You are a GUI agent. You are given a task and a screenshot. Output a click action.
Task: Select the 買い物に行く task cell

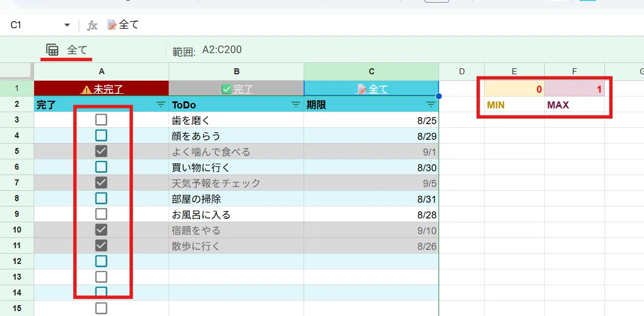(x=236, y=167)
